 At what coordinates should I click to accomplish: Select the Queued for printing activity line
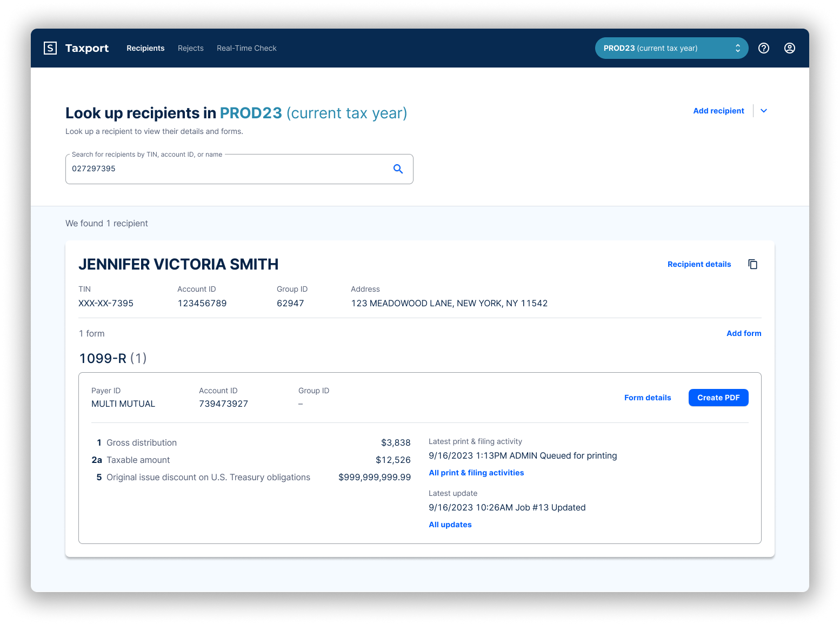click(x=523, y=455)
